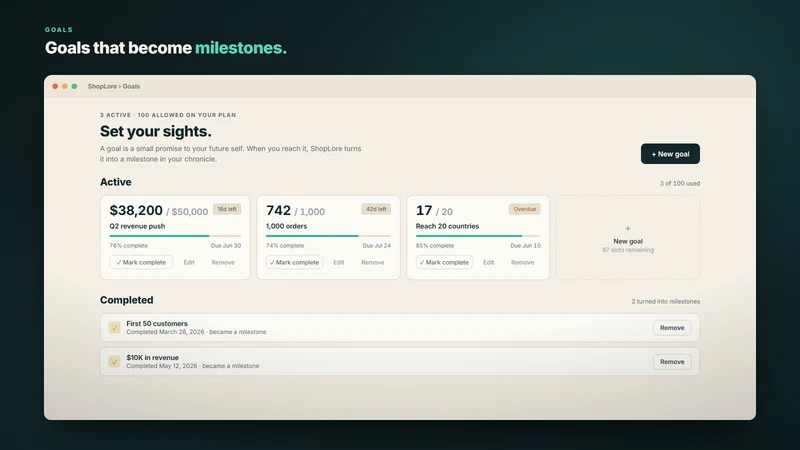This screenshot has height=450, width=800.
Task: Click the 74% complete label
Action: pos(285,245)
